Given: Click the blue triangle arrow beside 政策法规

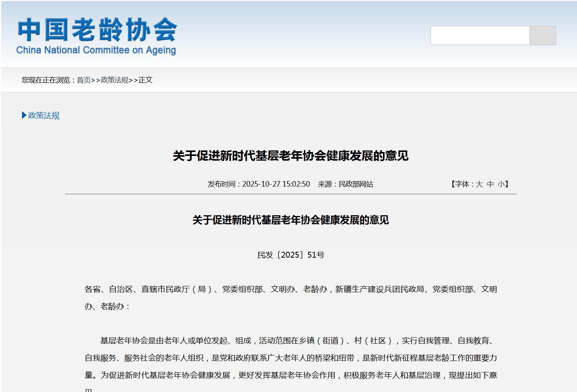Looking at the screenshot, I should pos(24,115).
